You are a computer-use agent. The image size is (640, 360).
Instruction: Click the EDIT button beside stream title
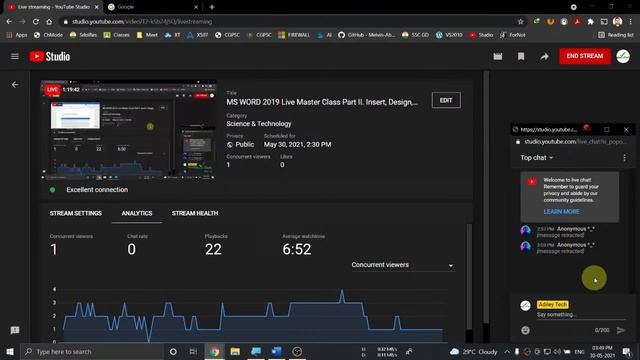(446, 100)
